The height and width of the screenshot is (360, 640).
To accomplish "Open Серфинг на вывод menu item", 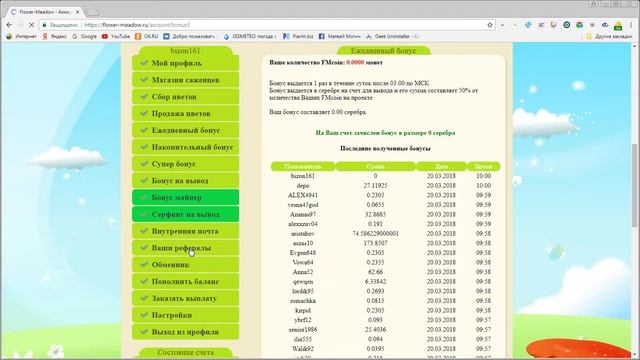I will 185,214.
